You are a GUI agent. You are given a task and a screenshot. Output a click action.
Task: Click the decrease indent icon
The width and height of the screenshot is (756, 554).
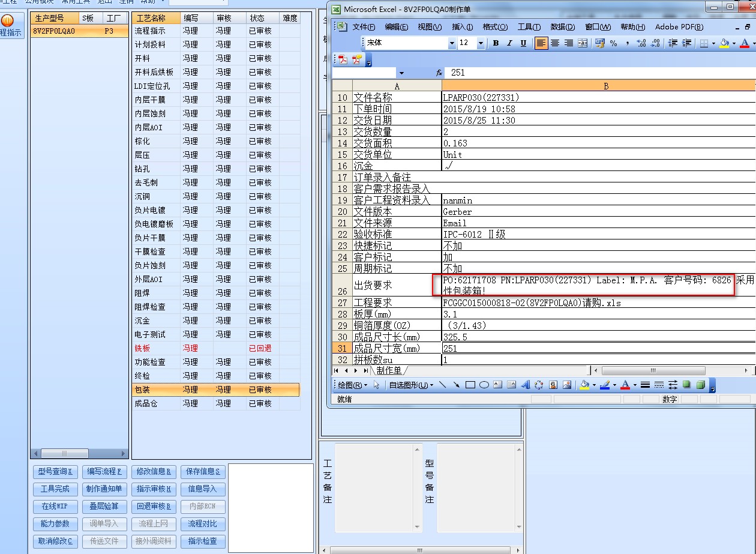(673, 43)
